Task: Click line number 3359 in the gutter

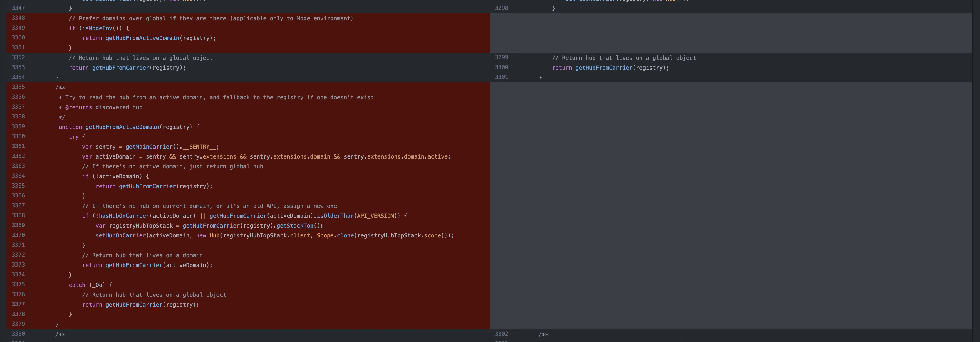Action: [x=18, y=127]
